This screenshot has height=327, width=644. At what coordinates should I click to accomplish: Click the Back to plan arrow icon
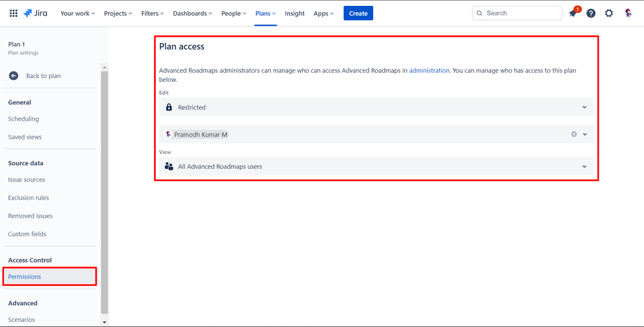[14, 75]
